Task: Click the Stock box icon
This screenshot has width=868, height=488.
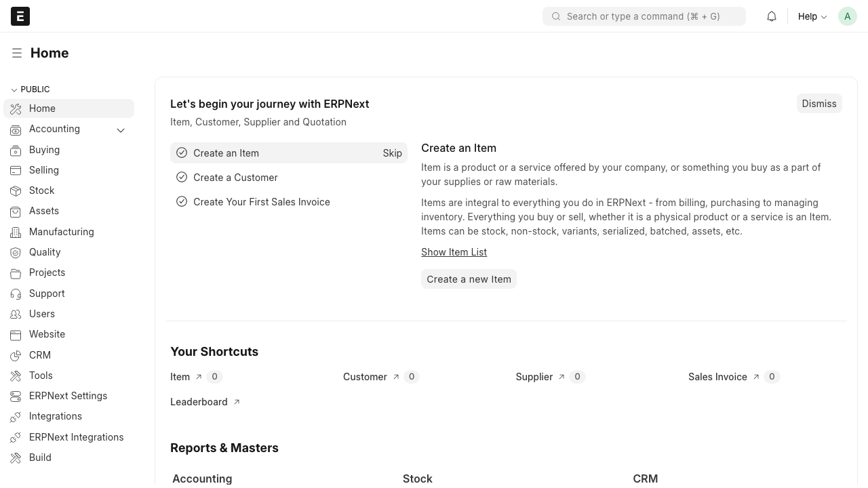Action: coord(16,191)
